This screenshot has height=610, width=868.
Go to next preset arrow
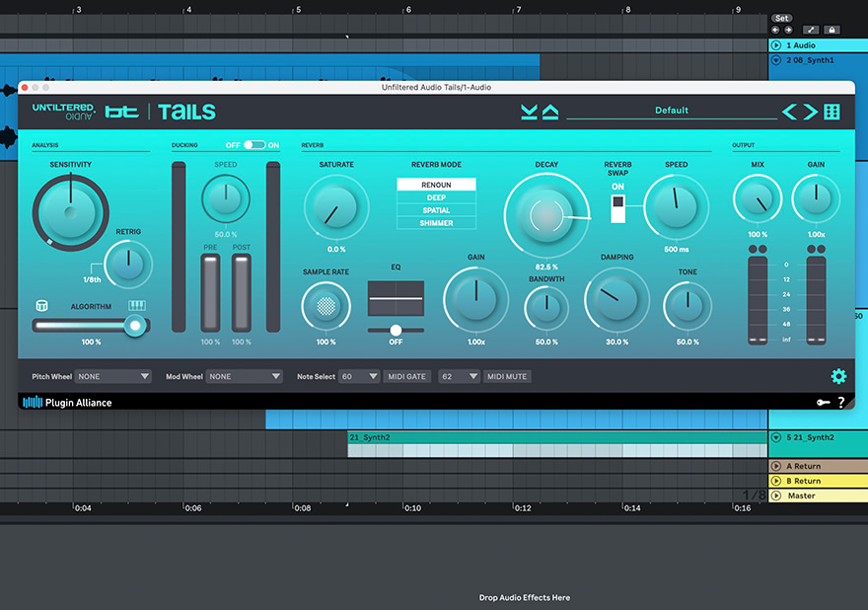point(811,112)
